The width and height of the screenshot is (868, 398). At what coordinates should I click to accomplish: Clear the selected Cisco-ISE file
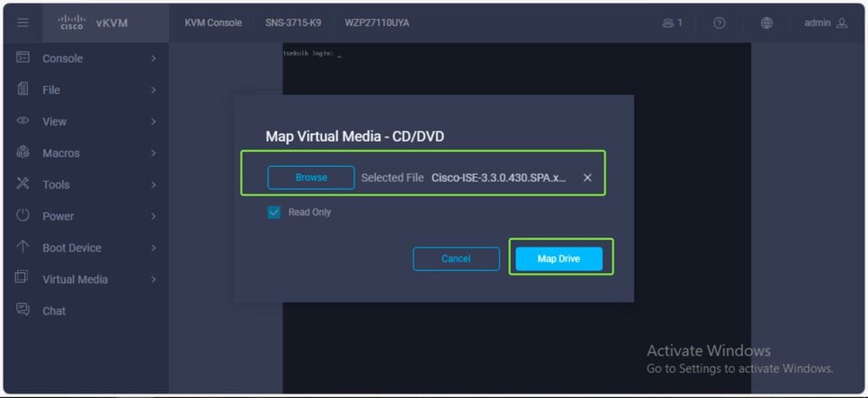587,177
